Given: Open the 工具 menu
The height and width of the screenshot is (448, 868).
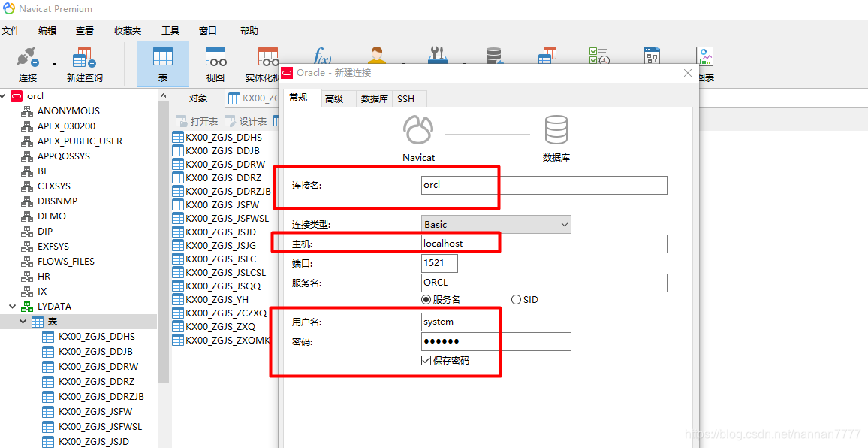Looking at the screenshot, I should [170, 31].
